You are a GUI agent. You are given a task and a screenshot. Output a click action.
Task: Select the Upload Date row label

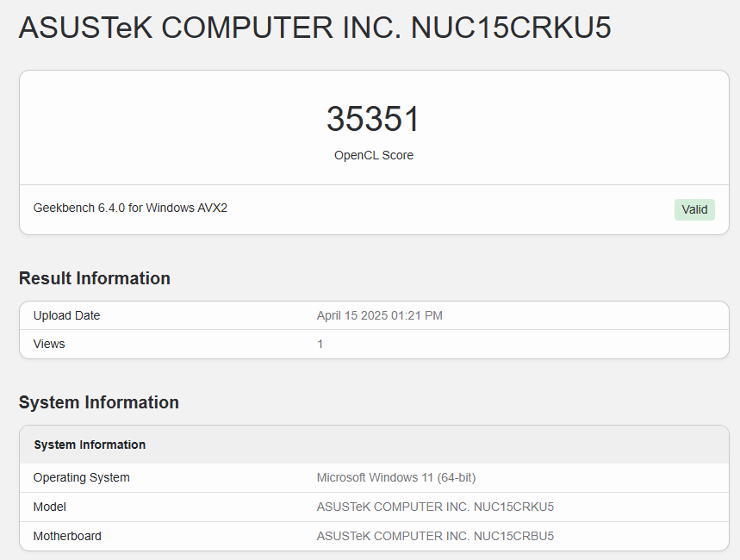tap(66, 315)
